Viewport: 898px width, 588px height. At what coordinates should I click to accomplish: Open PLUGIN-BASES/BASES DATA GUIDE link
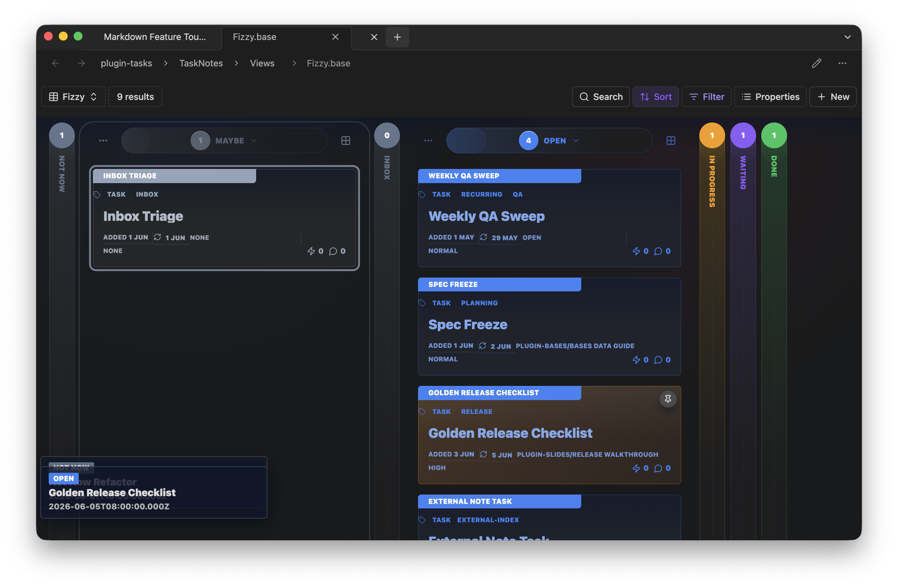[x=575, y=346]
